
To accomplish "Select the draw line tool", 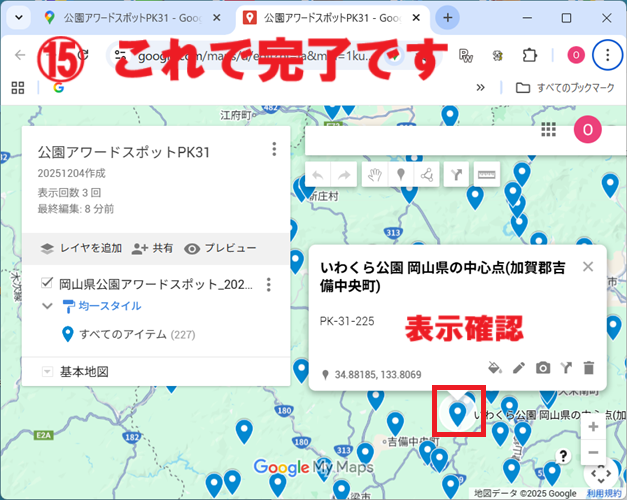I will tap(428, 175).
